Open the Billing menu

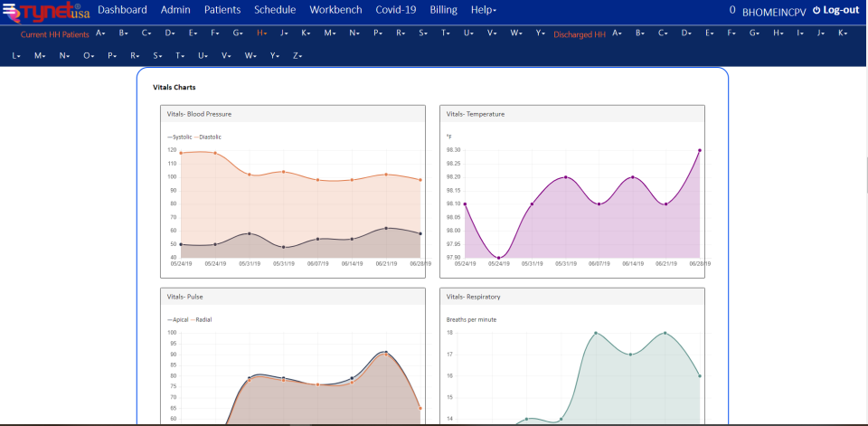(443, 10)
